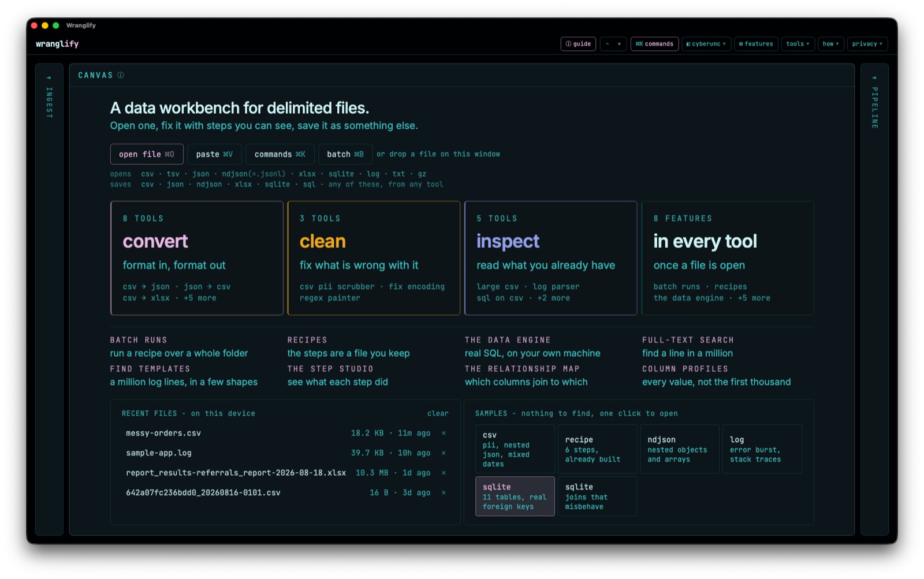
Task: Load the csv pii nested json sample
Action: tap(515, 449)
